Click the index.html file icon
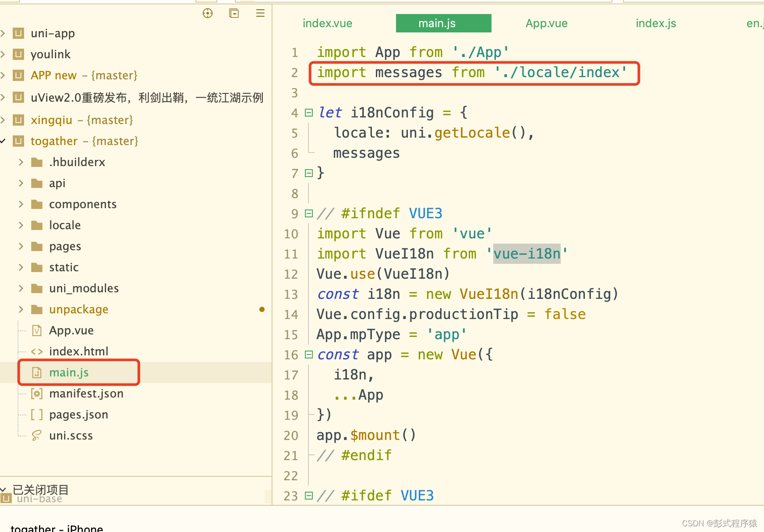Screen dimensions: 764x532 click(37, 351)
